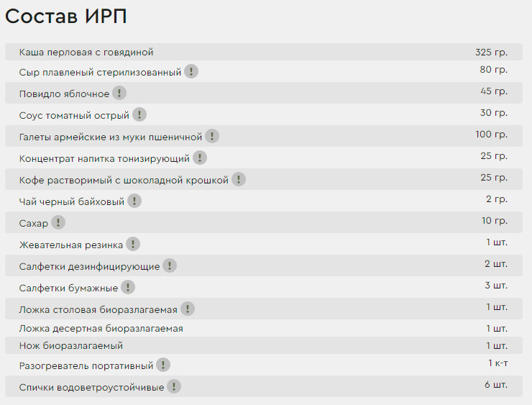Click the Состав ИРП heading

pyautogui.click(x=66, y=16)
